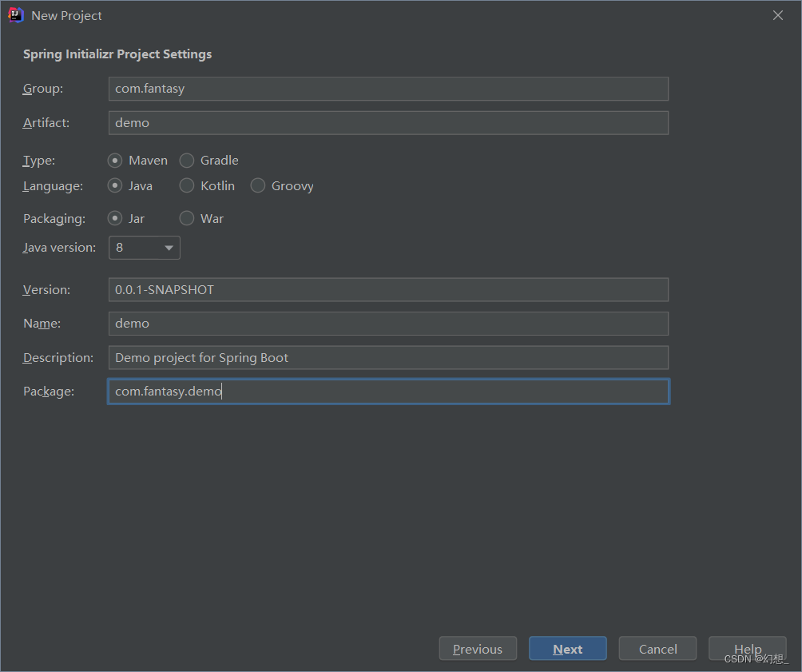The image size is (802, 672).
Task: Close the New Project dialog
Action: point(777,15)
